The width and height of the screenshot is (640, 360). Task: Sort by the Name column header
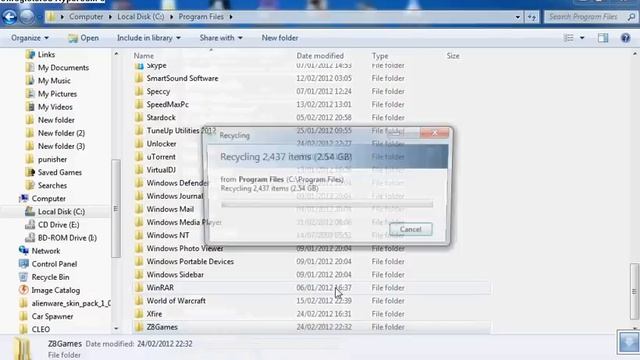click(x=144, y=56)
